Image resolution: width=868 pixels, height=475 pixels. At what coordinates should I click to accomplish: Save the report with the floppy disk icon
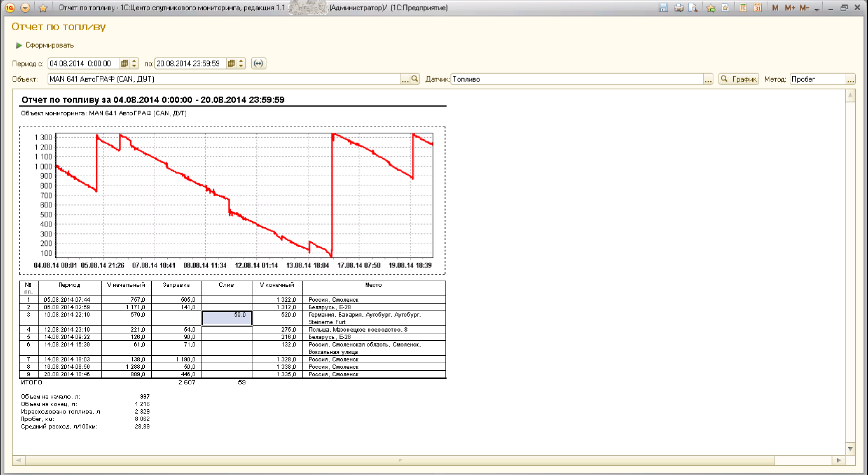[x=663, y=8]
